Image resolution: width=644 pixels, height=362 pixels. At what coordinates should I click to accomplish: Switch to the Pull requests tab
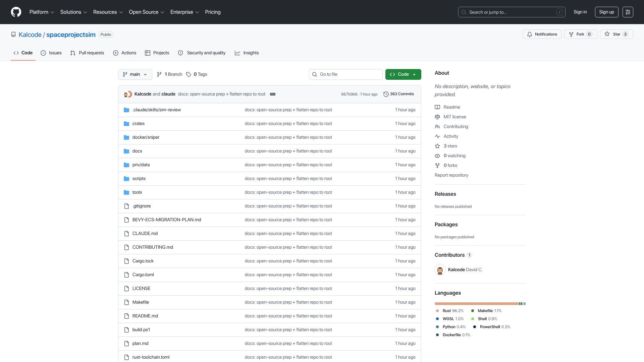[x=87, y=53]
